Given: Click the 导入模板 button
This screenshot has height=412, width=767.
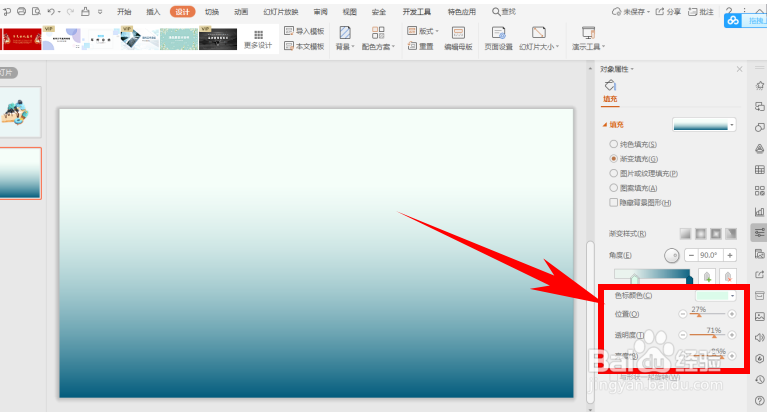Looking at the screenshot, I should click(x=304, y=31).
